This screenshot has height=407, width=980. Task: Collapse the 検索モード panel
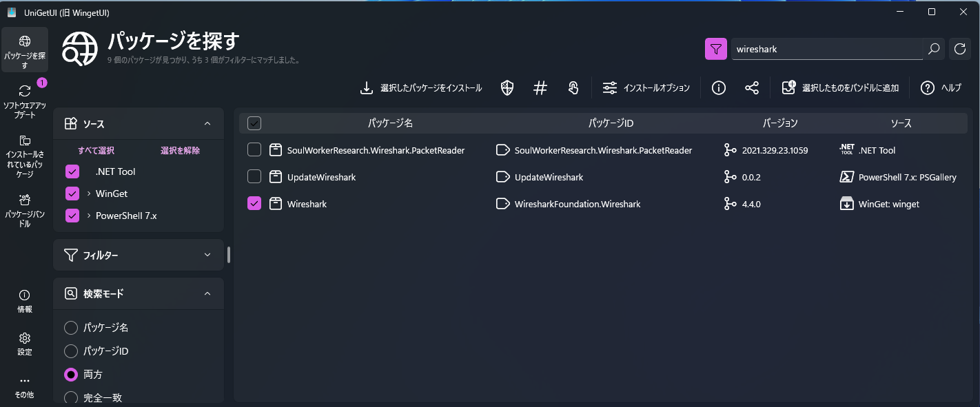click(207, 293)
